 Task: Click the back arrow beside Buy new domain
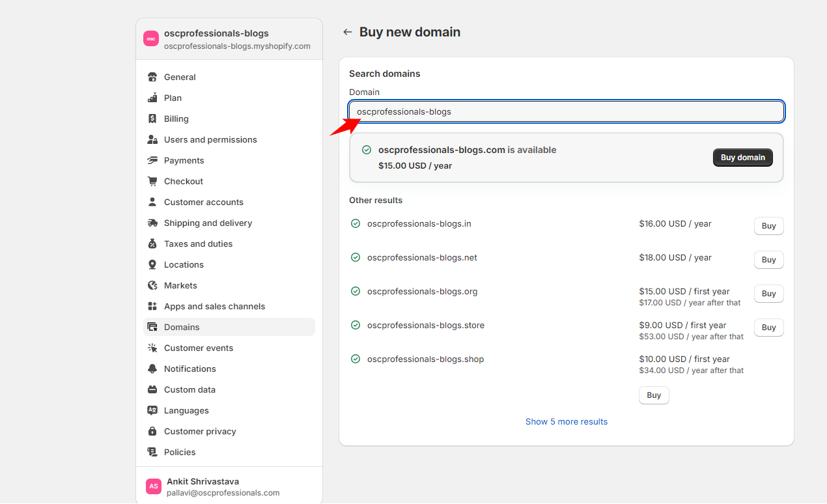348,32
